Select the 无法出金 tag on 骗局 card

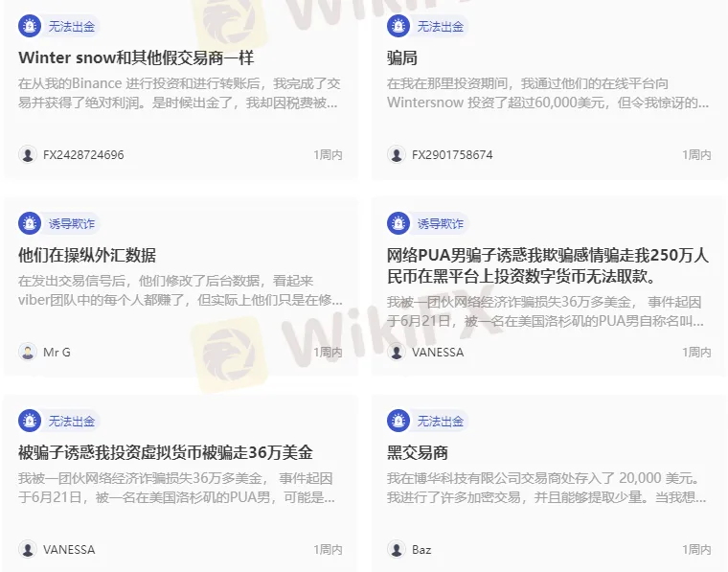tap(440, 27)
